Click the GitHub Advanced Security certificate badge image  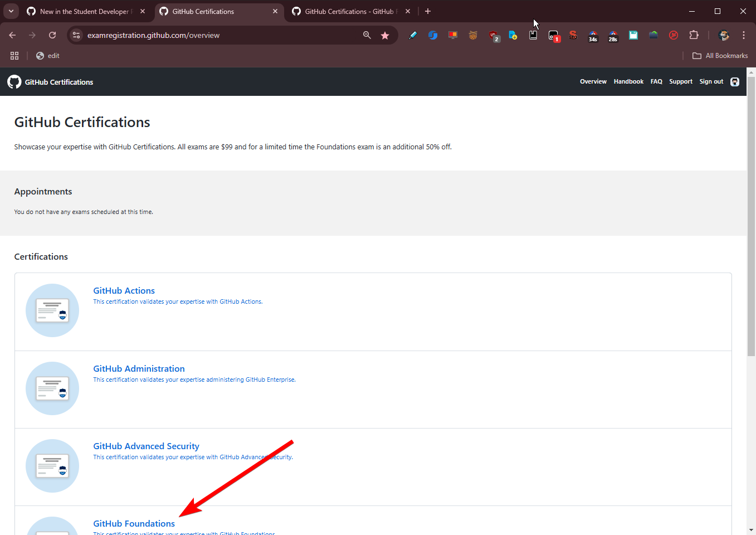click(52, 466)
